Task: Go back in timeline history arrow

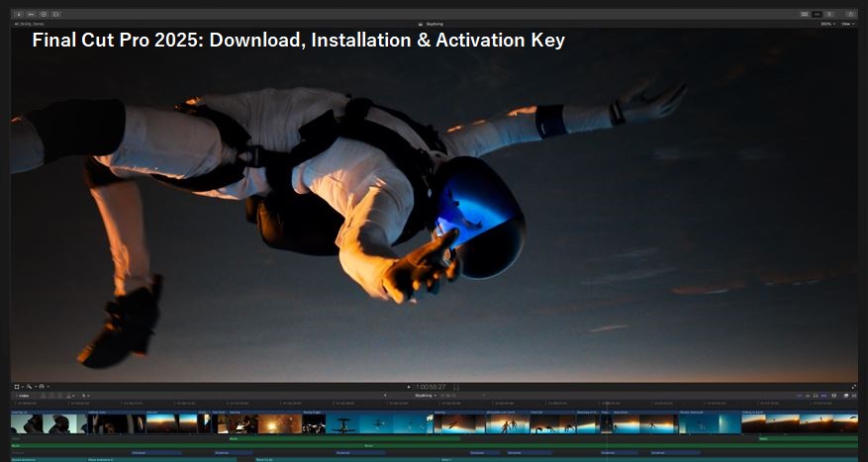Action: pos(385,395)
